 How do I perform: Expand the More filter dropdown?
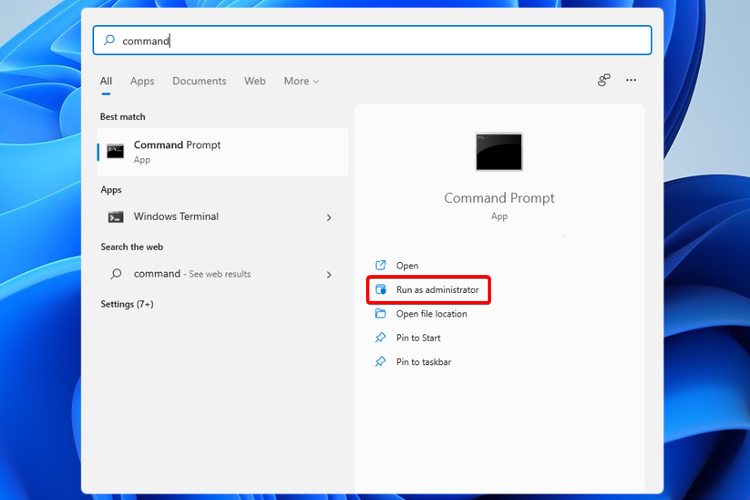point(301,81)
